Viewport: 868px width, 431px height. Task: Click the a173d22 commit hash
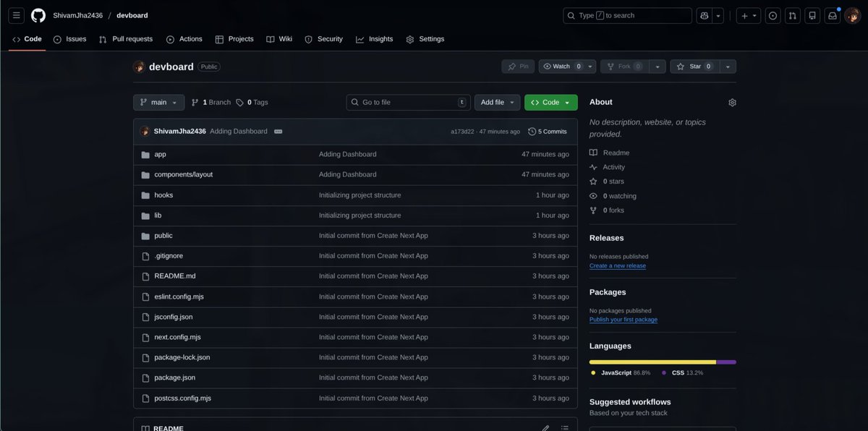tap(461, 132)
